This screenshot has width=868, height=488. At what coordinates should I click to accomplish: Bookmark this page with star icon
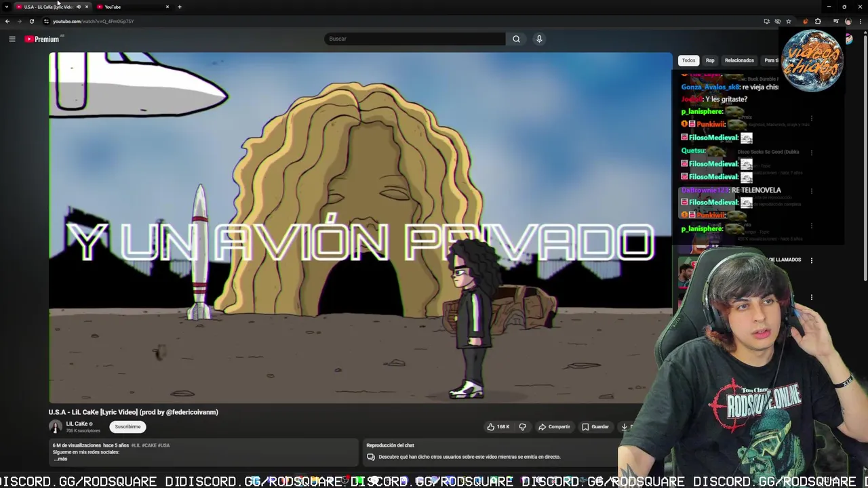(x=789, y=21)
